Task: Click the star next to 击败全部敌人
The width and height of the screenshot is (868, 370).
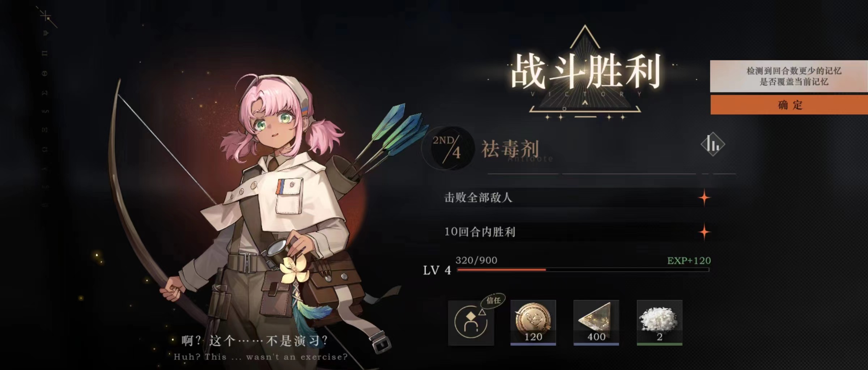Action: [704, 197]
